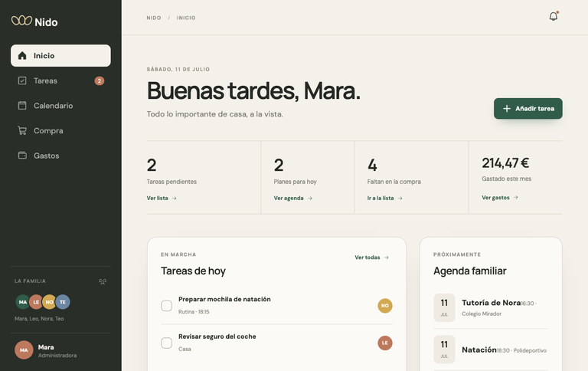Click the Planes para hoy label
The image size is (588, 371).
[x=295, y=182]
